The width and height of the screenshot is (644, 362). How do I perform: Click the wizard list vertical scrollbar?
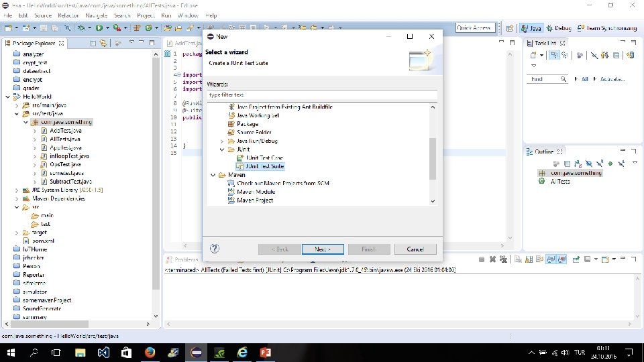[433, 158]
